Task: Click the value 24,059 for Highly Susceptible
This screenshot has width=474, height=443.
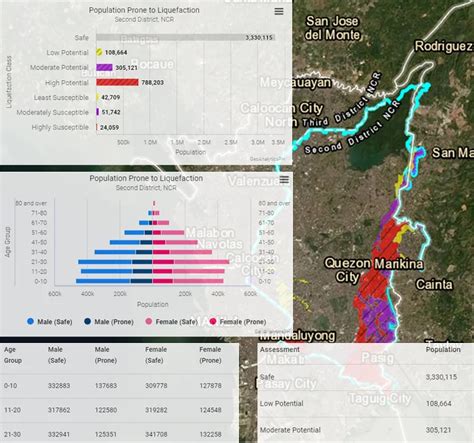Action: coord(109,127)
